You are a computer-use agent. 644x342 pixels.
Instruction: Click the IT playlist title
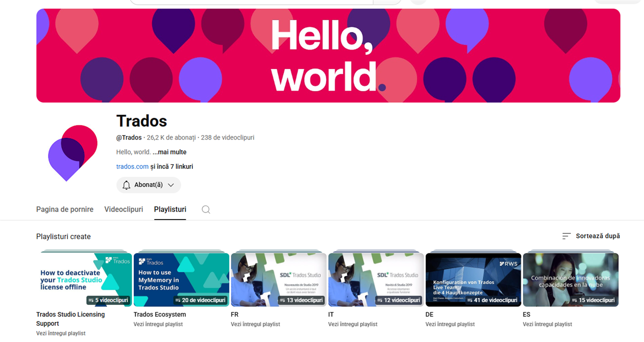pyautogui.click(x=331, y=314)
